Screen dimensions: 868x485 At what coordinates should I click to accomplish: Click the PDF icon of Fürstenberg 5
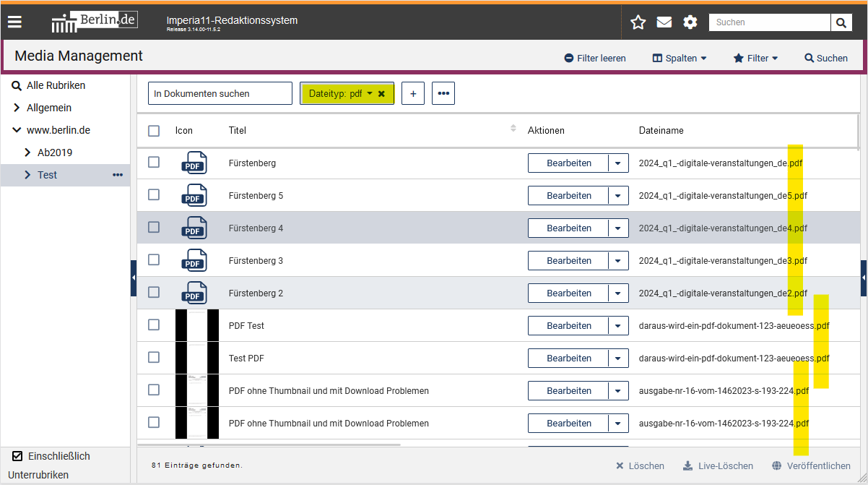point(194,195)
